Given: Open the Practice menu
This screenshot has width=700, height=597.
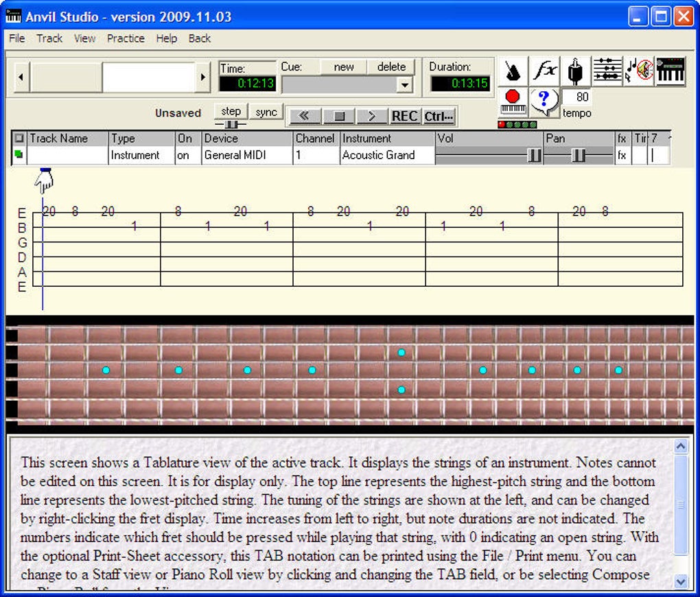Looking at the screenshot, I should click(x=126, y=38).
